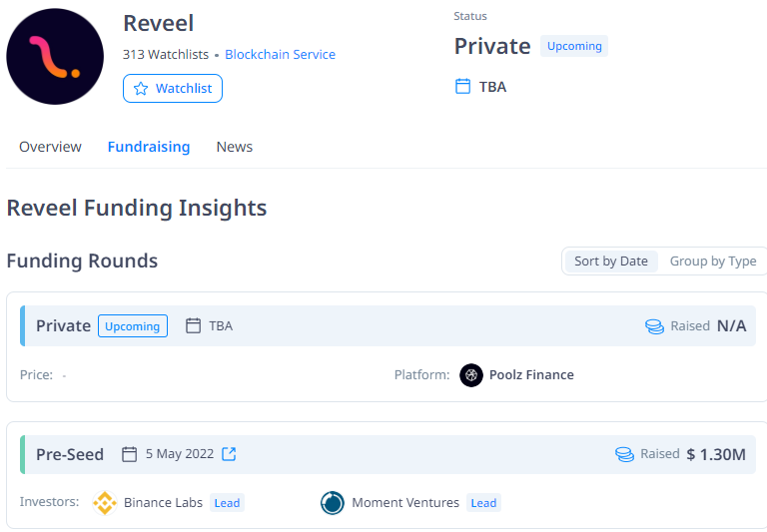This screenshot has width=767, height=532.
Task: Open Moment Ventures investor page
Action: click(405, 503)
